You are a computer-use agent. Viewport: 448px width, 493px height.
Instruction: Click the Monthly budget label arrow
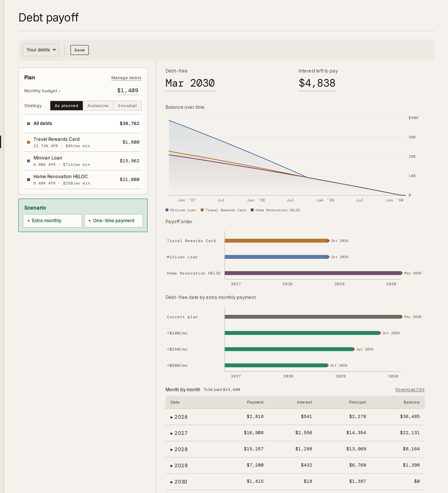pos(59,91)
